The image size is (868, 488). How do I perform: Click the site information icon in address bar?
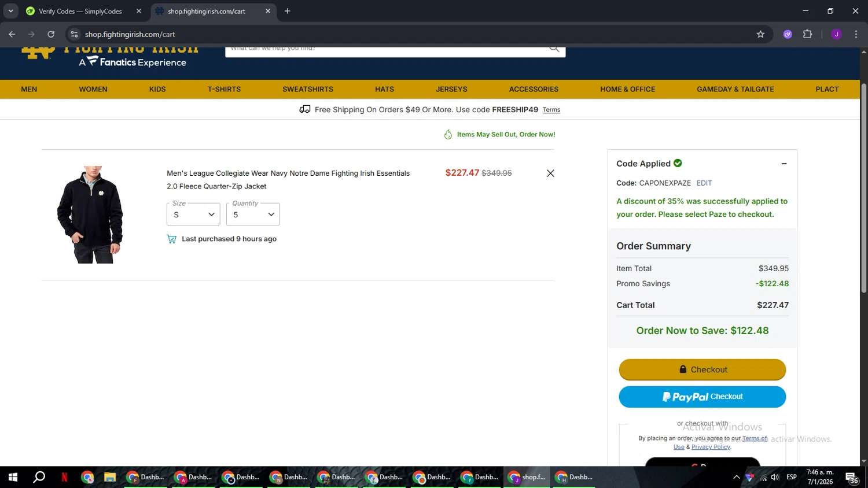74,34
